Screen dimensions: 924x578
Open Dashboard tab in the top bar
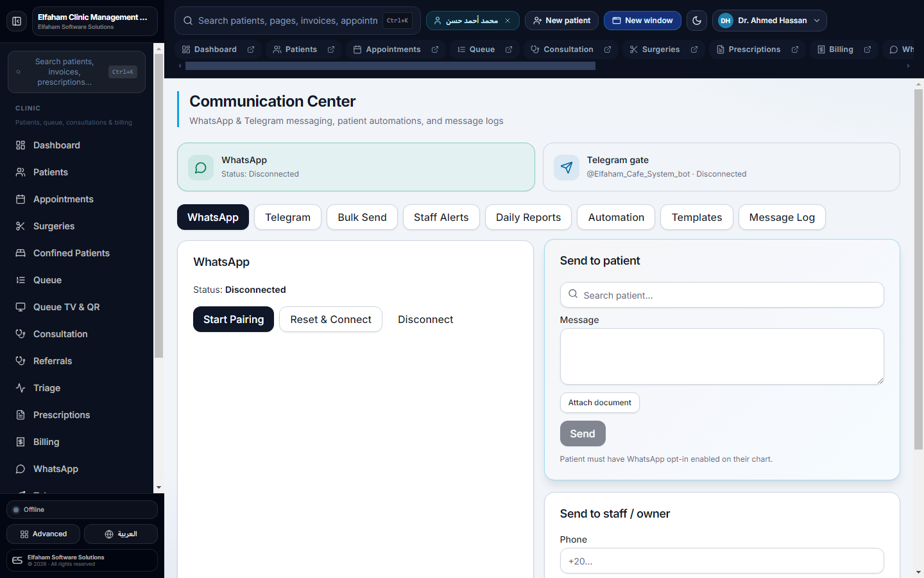[x=209, y=49]
